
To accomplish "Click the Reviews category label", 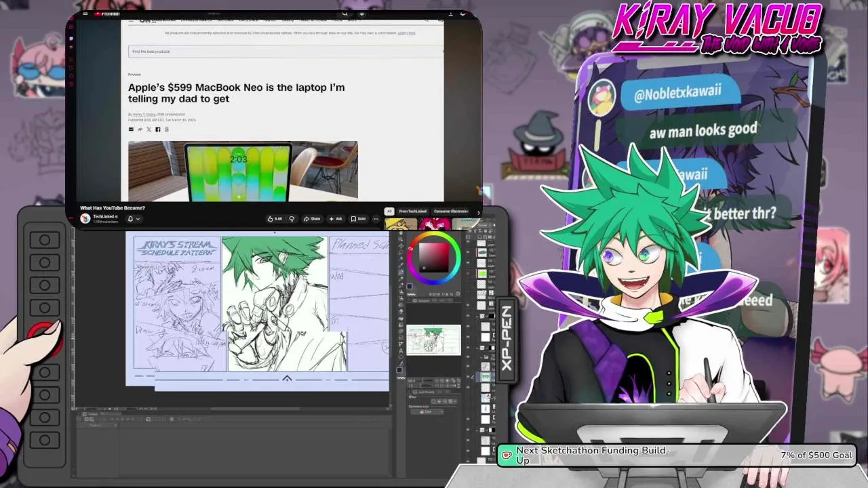I will tap(134, 75).
